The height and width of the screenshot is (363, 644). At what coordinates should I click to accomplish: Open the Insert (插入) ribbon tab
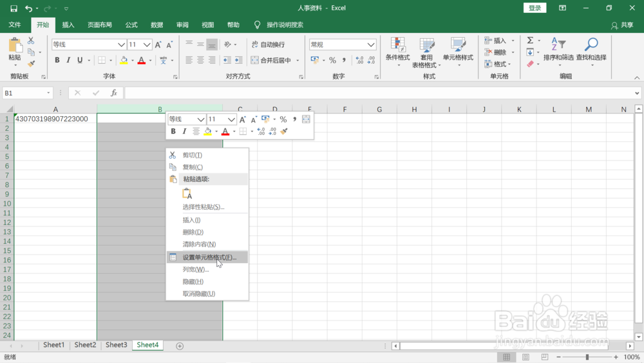(68, 25)
